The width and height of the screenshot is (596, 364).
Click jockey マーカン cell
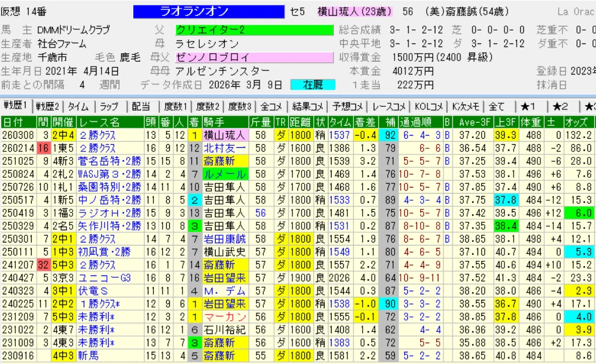pyautogui.click(x=225, y=317)
